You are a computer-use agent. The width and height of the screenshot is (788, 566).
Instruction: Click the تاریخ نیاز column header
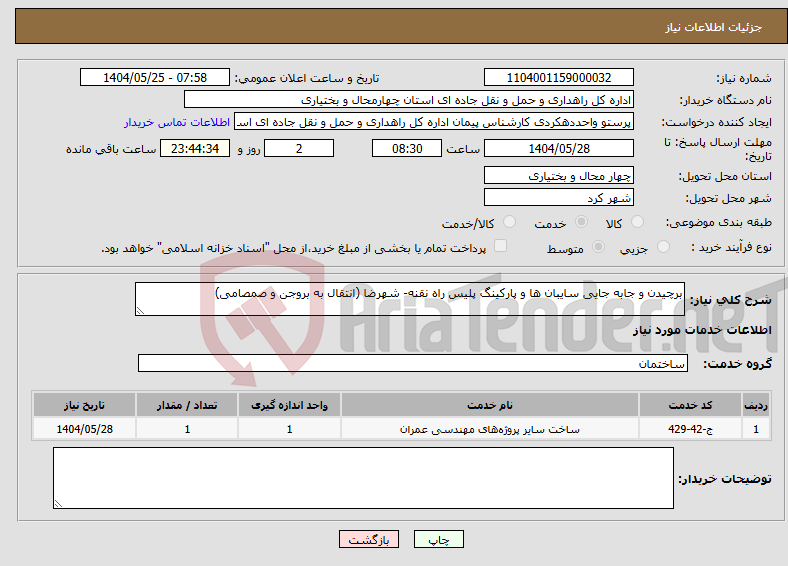(84, 405)
